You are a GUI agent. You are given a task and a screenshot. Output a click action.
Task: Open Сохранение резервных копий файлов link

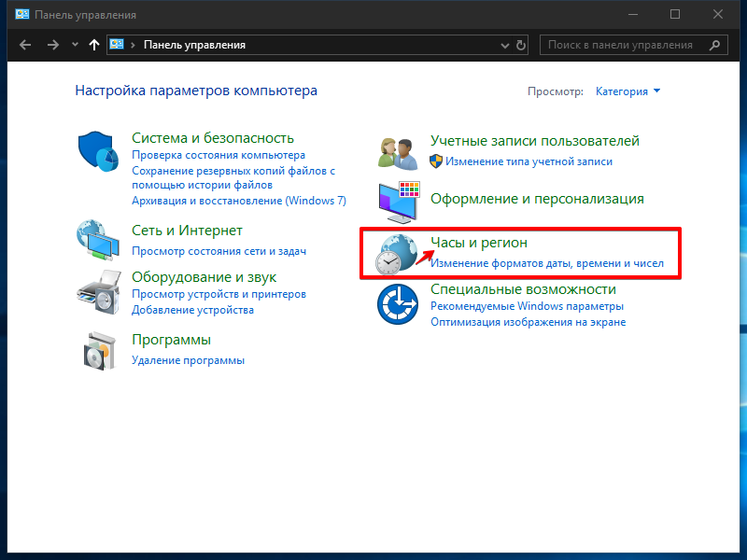click(233, 177)
